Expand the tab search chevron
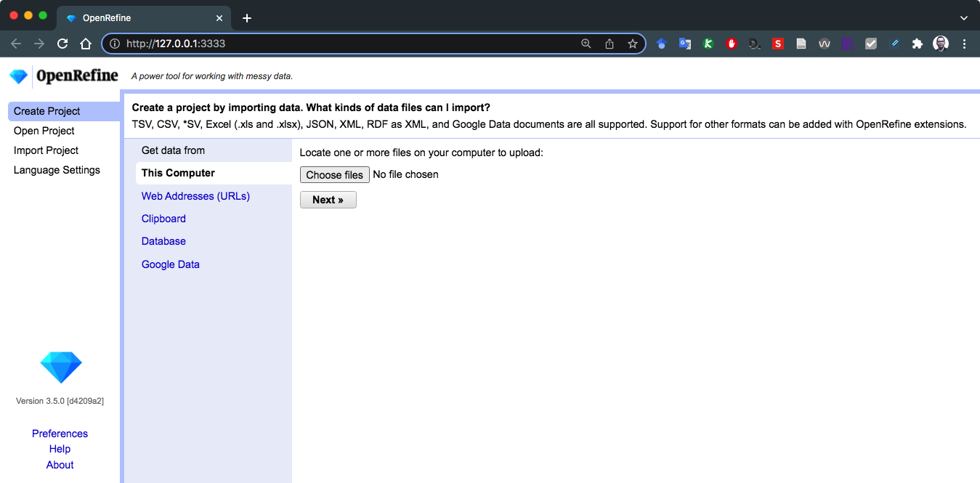 click(964, 17)
